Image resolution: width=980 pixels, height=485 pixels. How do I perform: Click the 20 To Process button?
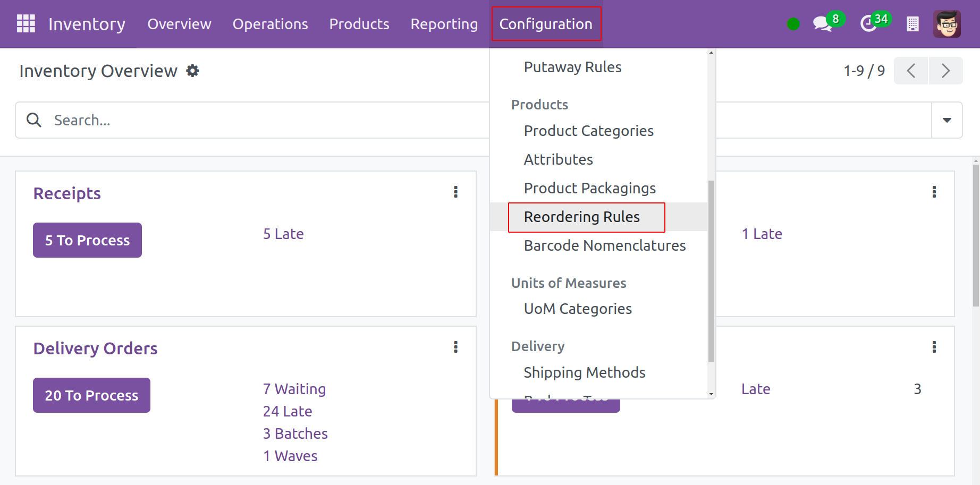pyautogui.click(x=91, y=395)
